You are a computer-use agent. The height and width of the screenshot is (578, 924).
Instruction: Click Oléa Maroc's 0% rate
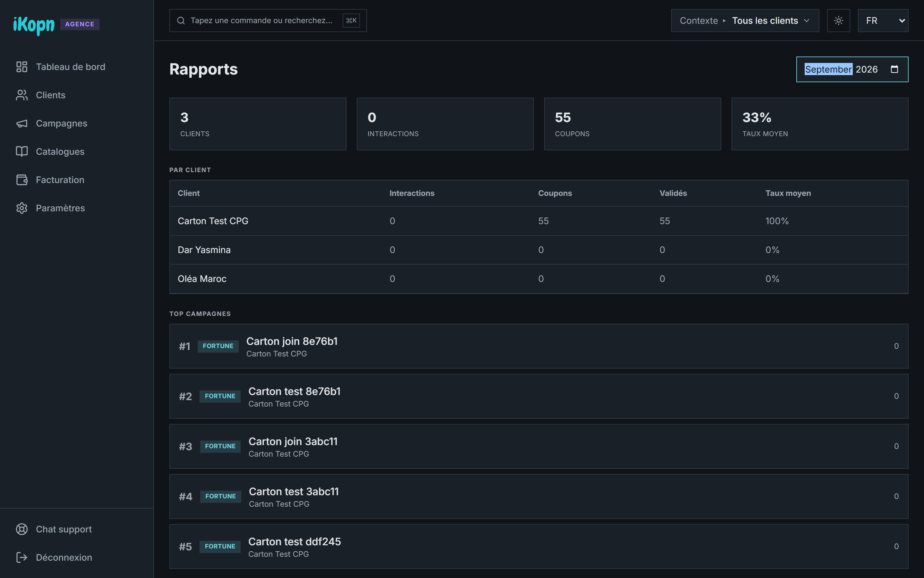[772, 279]
